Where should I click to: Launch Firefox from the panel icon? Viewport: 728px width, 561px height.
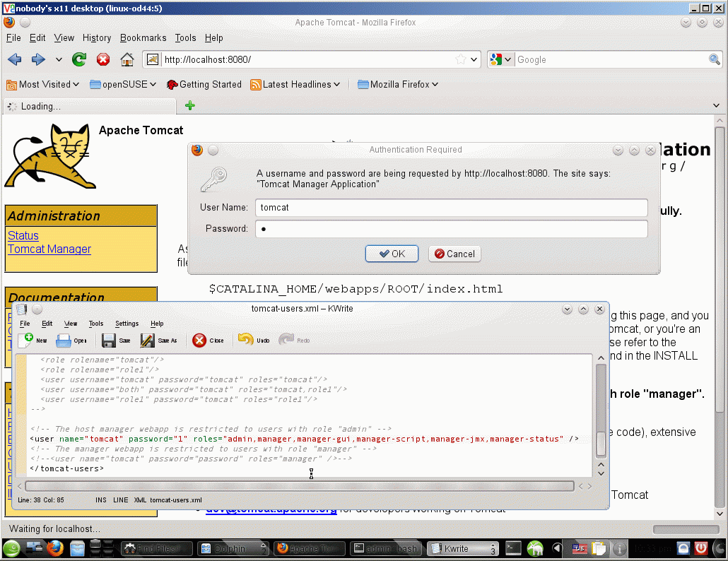[55, 548]
